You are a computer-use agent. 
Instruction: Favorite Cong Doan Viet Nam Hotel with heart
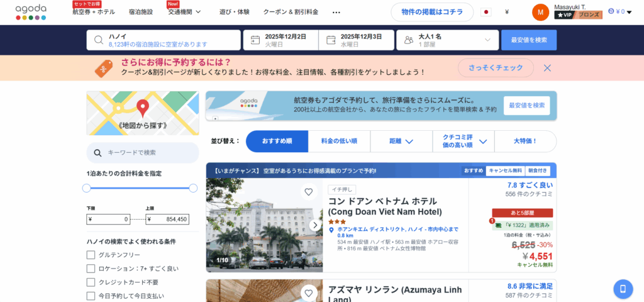tap(308, 192)
